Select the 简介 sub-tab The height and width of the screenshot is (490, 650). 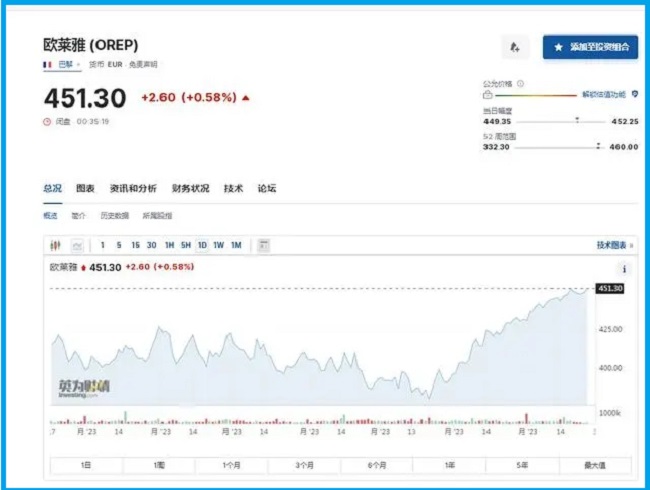click(x=78, y=216)
